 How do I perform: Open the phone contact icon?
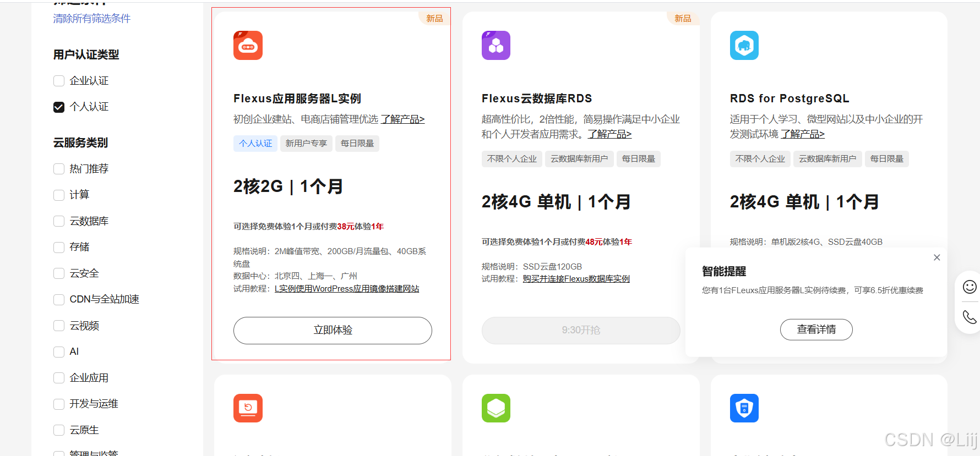tap(970, 317)
